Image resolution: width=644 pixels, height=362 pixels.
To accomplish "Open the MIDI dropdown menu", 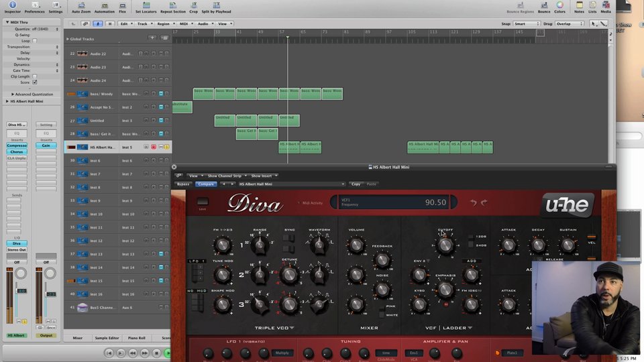I will pyautogui.click(x=186, y=24).
